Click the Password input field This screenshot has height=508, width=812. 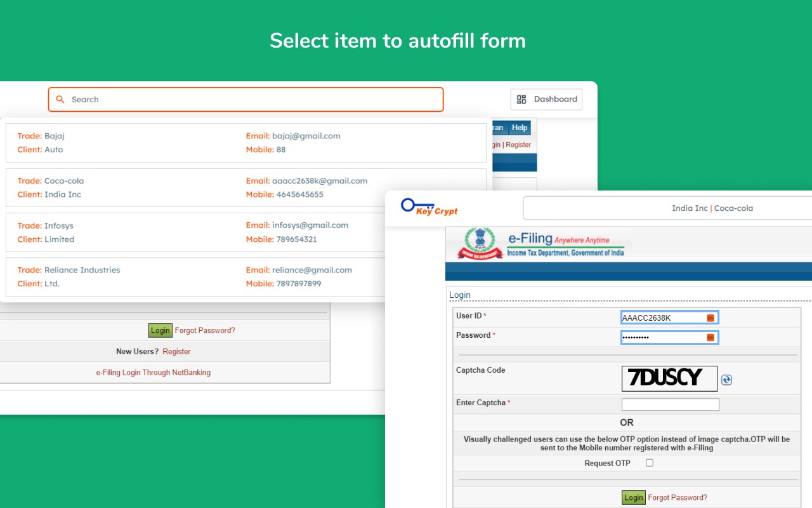click(x=669, y=337)
